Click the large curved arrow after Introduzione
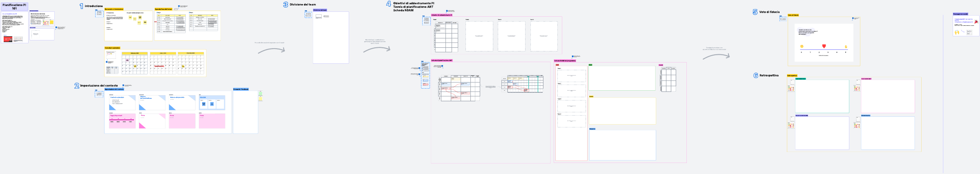980x174 pixels. [x=271, y=51]
